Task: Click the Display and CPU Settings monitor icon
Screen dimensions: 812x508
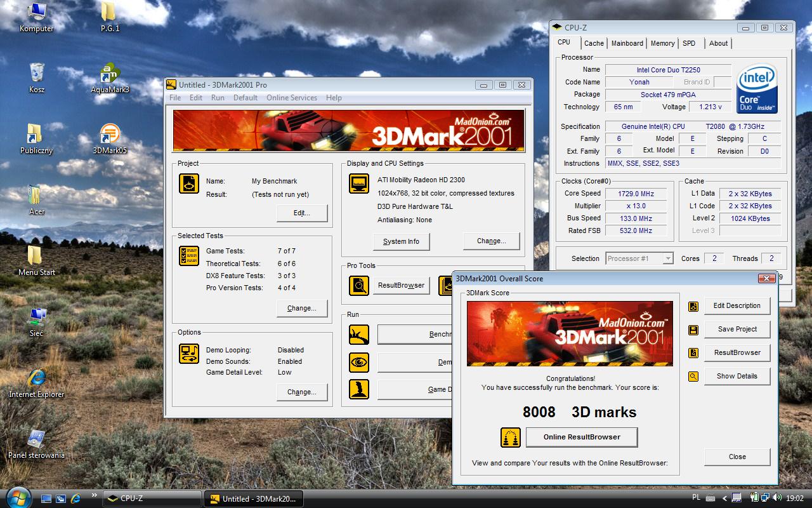Action: click(x=359, y=184)
